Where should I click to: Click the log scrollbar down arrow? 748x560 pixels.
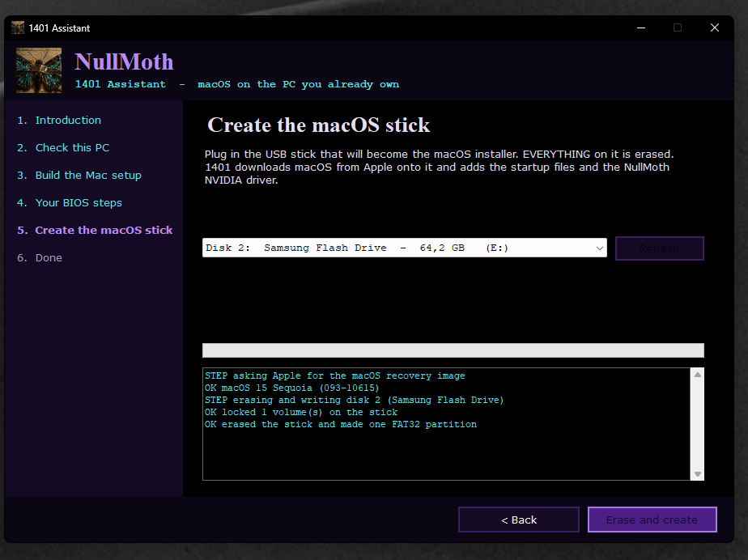click(x=698, y=473)
